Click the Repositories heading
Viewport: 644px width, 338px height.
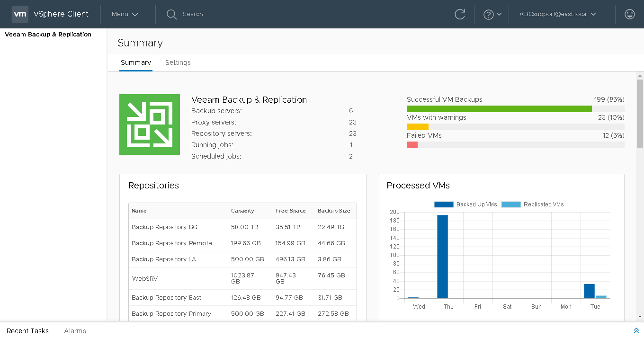(153, 186)
